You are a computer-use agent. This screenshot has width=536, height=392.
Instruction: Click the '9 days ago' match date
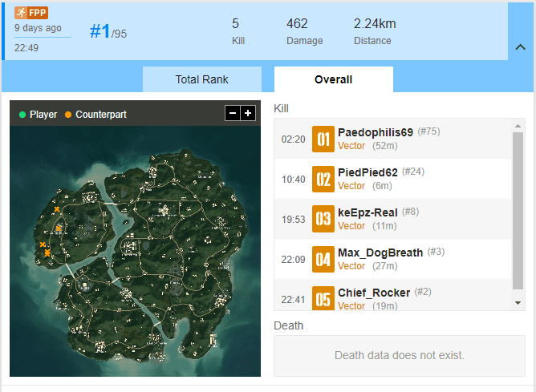click(38, 28)
